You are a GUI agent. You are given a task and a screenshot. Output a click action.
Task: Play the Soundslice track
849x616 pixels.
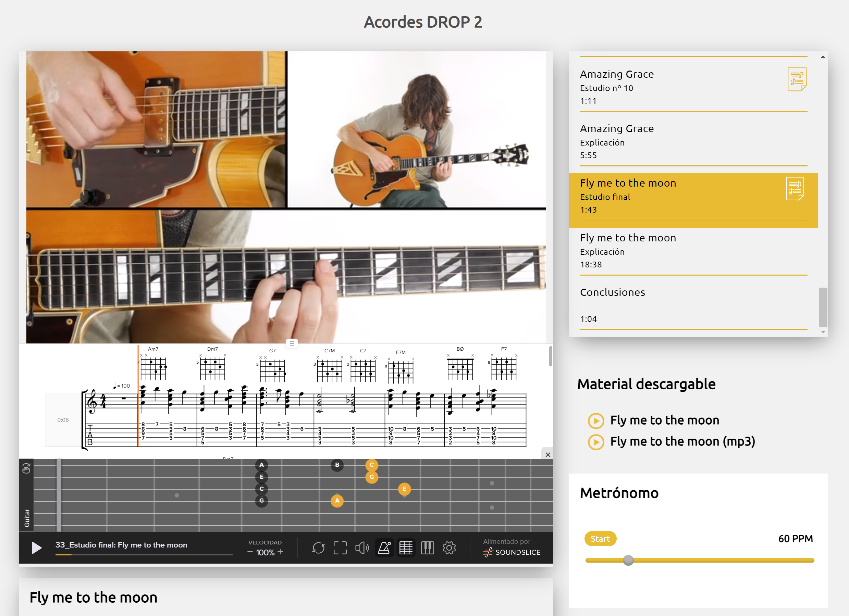[x=37, y=548]
